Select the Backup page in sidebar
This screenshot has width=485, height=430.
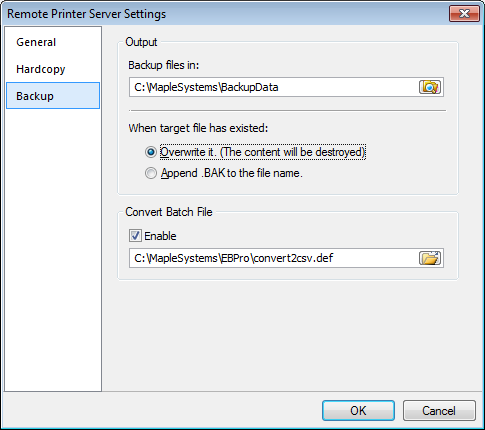[53, 96]
